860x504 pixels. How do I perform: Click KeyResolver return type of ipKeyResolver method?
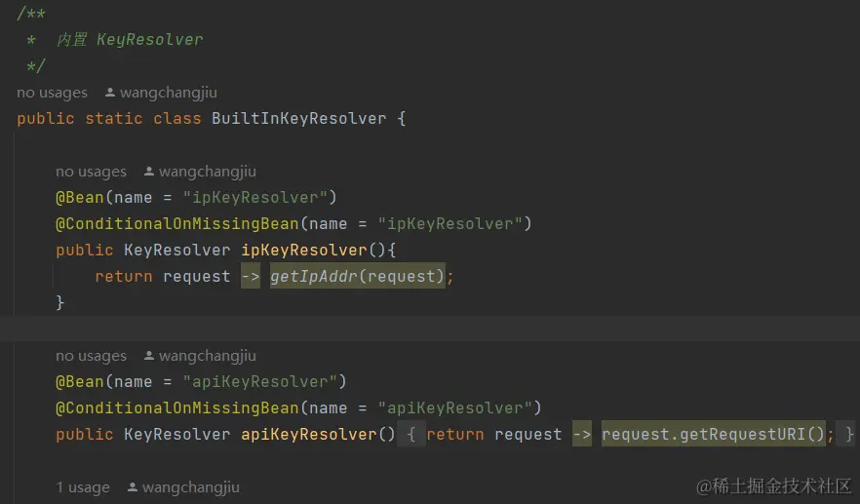tap(177, 251)
